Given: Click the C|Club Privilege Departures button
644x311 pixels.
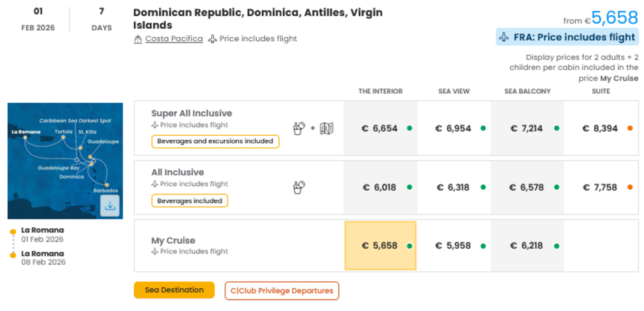Looking at the screenshot, I should [x=281, y=291].
